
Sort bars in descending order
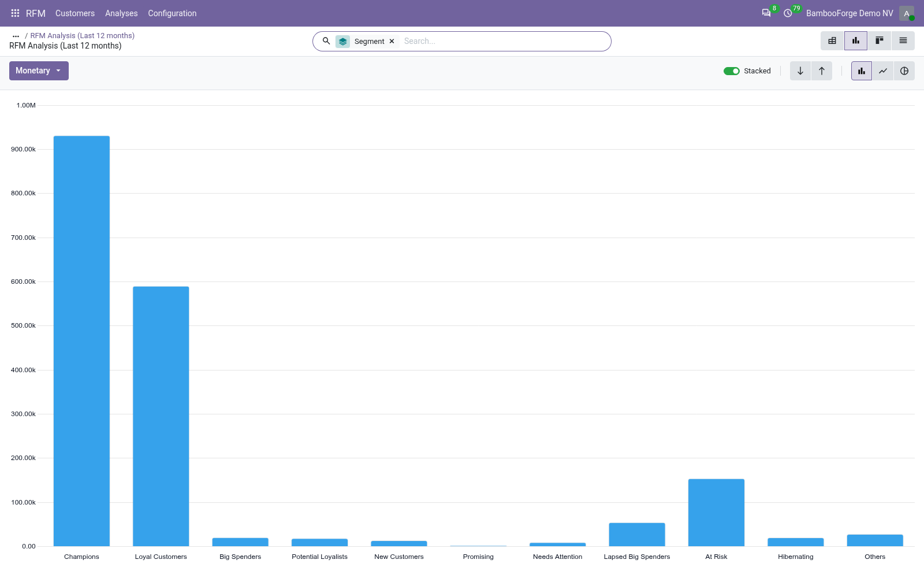click(x=800, y=71)
